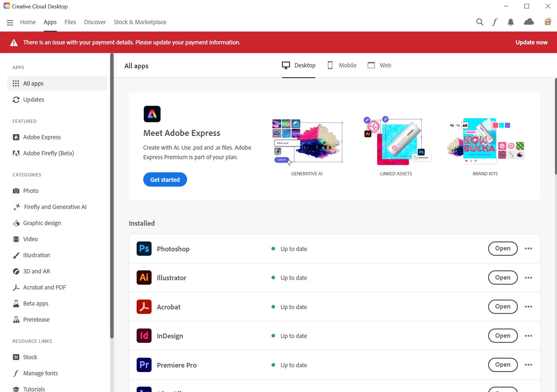Select the Prerelease category
Image resolution: width=557 pixels, height=392 pixels.
(x=57, y=320)
